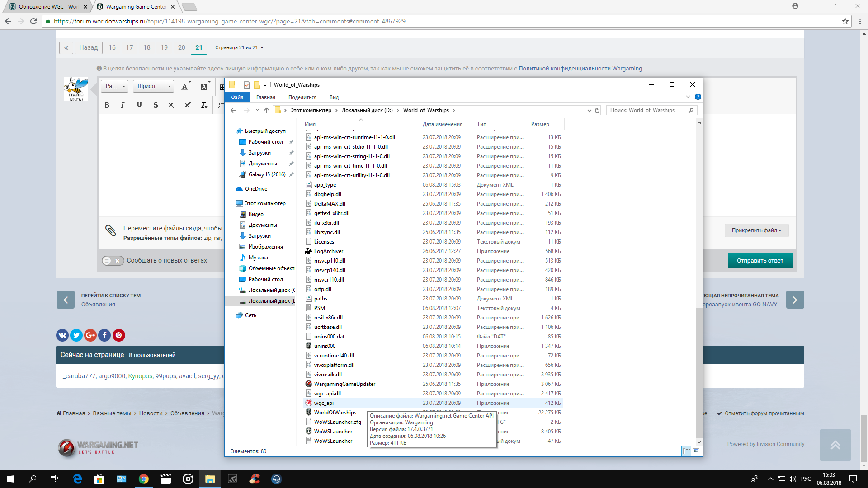Screen dimensions: 868x488
Task: Share the topic via Pinterest icon
Action: pyautogui.click(x=119, y=335)
